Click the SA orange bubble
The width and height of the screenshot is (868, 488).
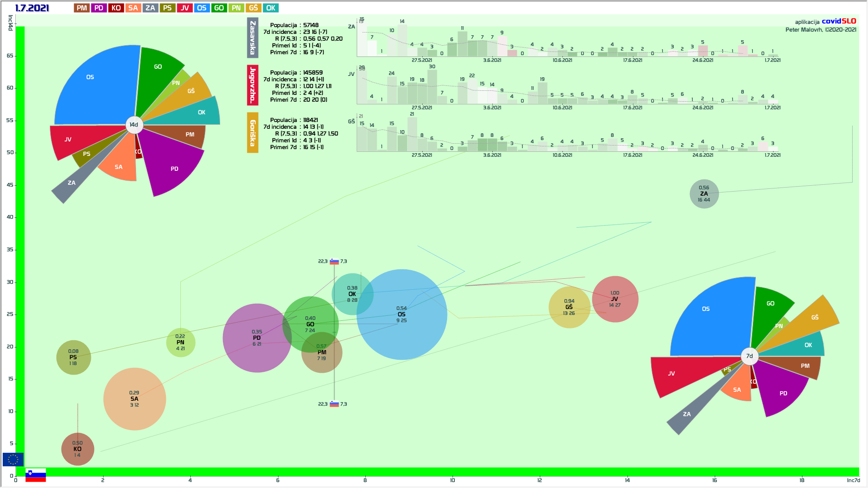click(x=134, y=399)
